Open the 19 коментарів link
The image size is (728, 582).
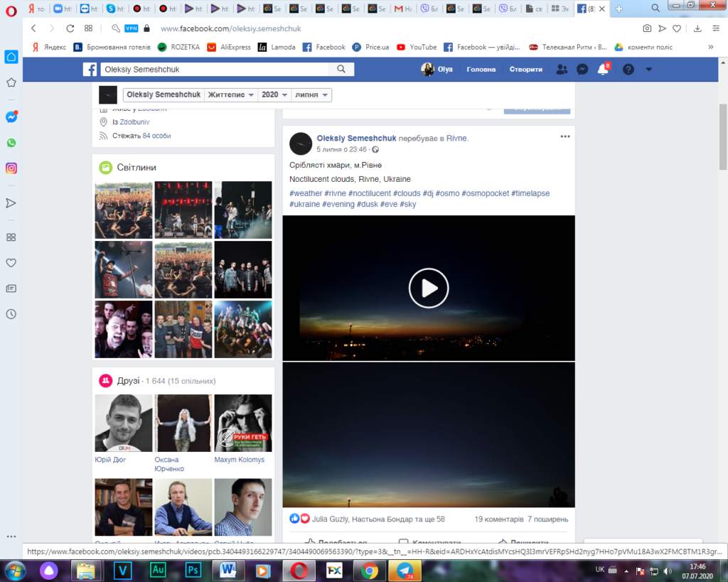(499, 519)
